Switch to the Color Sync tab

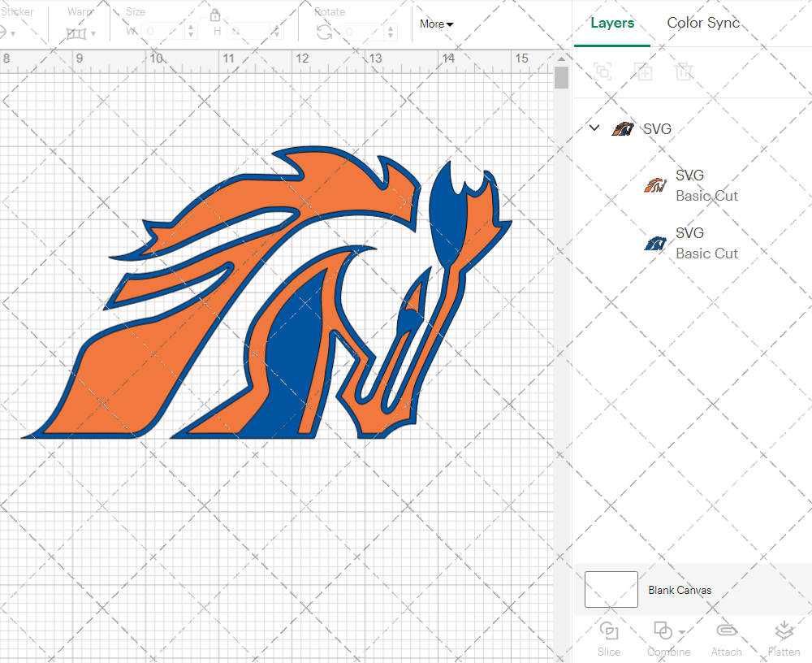(703, 23)
